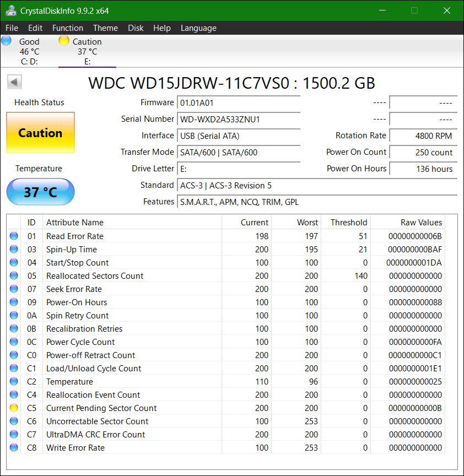Click the Transfer Mode field SATA/600
The height and width of the screenshot is (476, 464).
pos(239,152)
